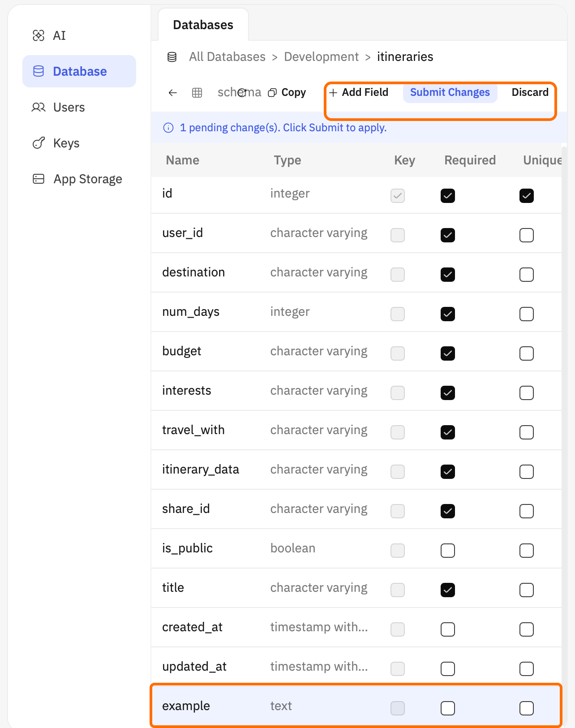Open the Databases tab
This screenshot has width=575, height=728.
[x=203, y=25]
